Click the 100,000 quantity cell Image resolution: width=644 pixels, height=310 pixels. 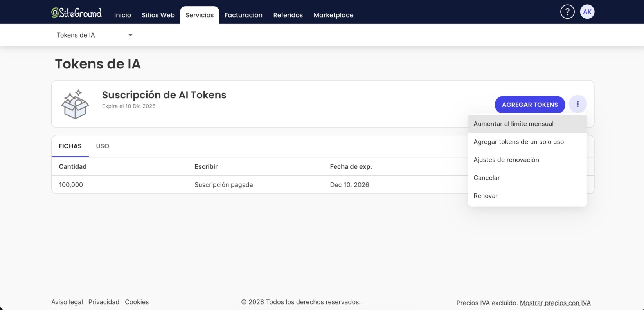click(x=71, y=185)
